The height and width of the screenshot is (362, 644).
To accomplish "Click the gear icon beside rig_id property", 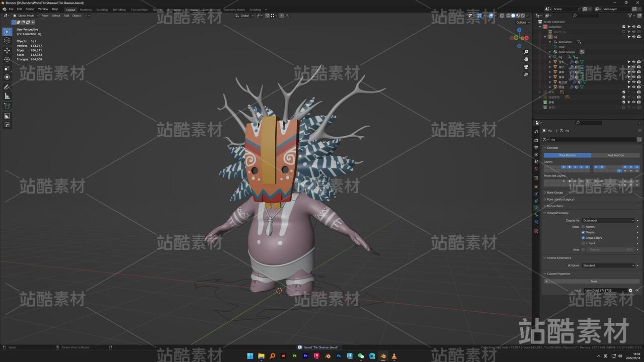I will pyautogui.click(x=630, y=290).
